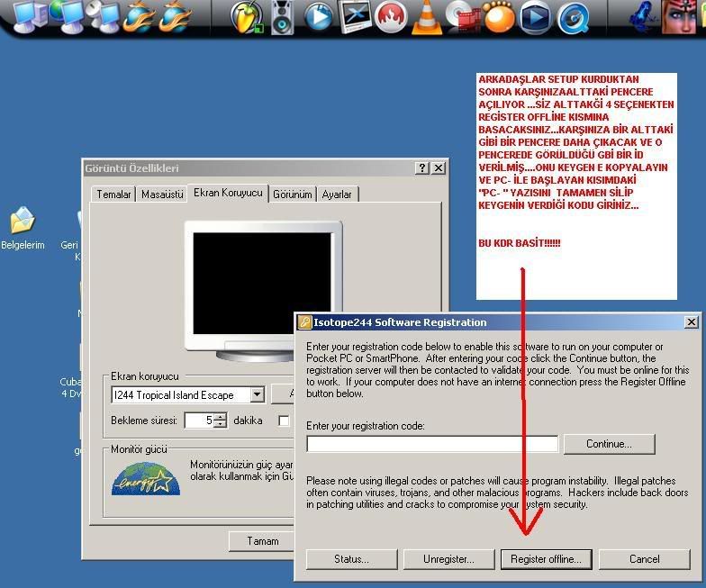
Task: Click the Register offline... button
Action: 546,559
